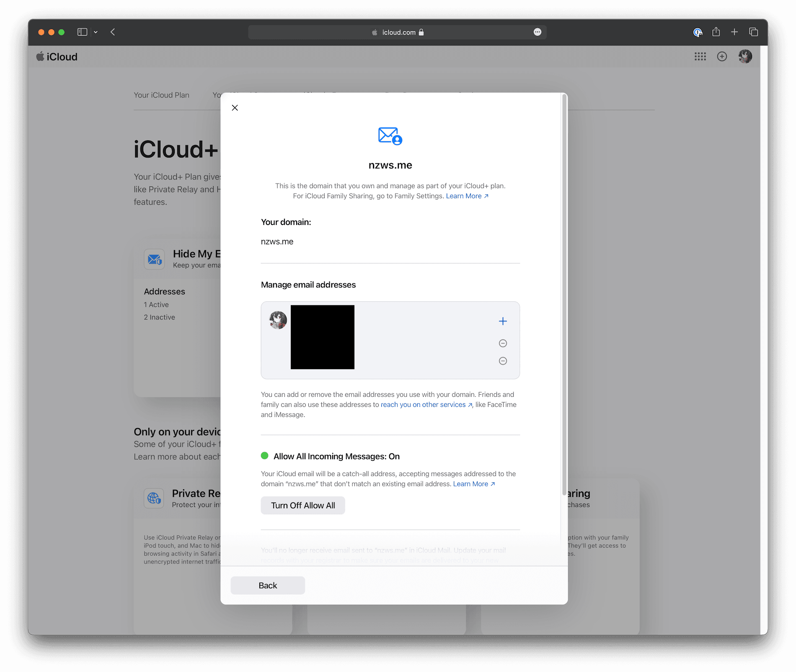Click the 1Password extension icon
Image resolution: width=796 pixels, height=672 pixels.
[698, 32]
